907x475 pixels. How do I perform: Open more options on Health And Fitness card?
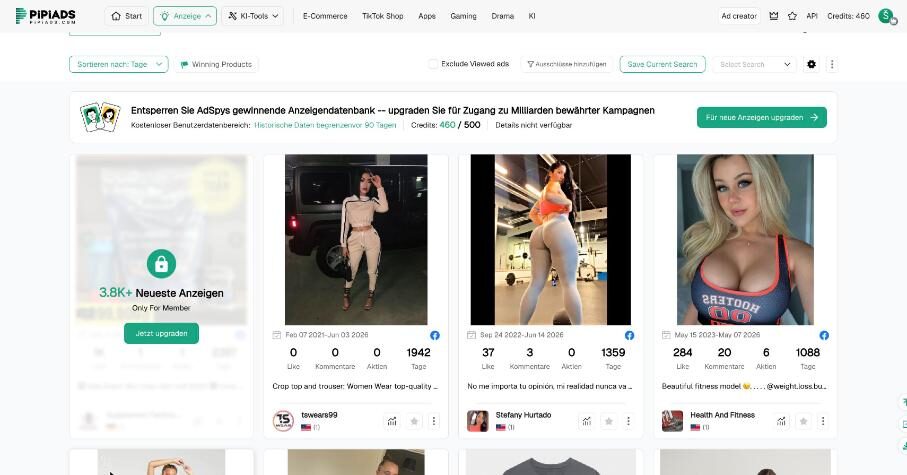click(823, 421)
